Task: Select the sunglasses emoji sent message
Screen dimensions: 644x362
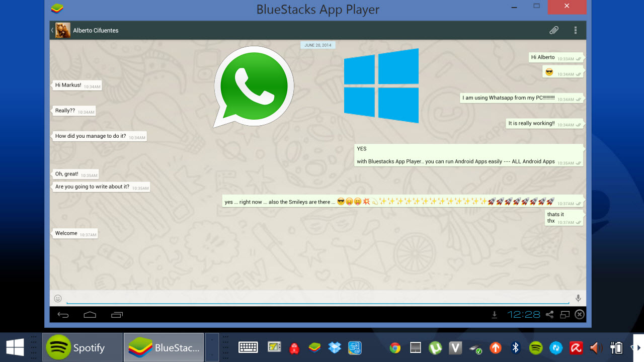Action: [x=563, y=73]
